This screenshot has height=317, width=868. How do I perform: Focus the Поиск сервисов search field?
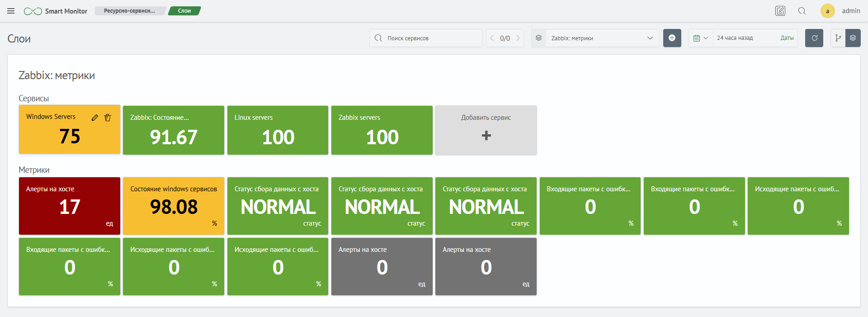click(x=426, y=38)
